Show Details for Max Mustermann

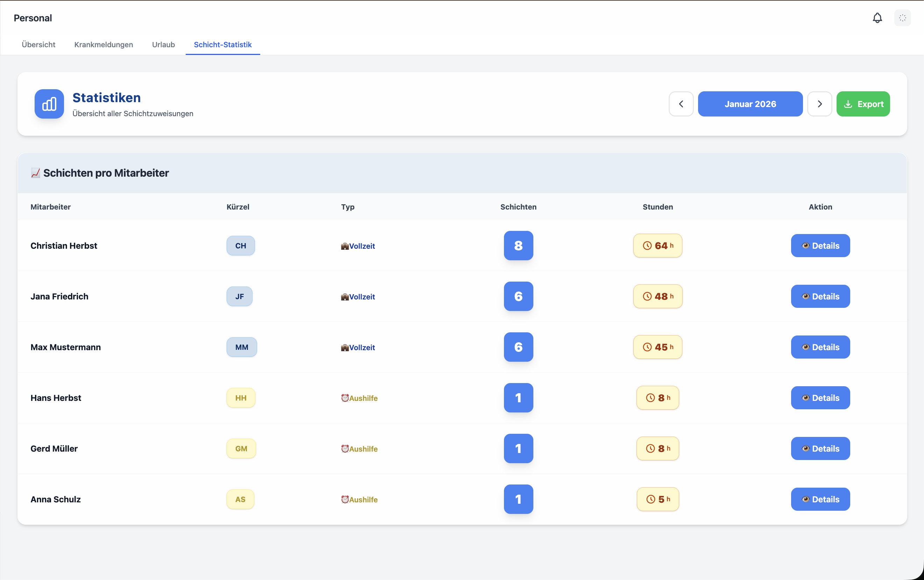tap(820, 347)
